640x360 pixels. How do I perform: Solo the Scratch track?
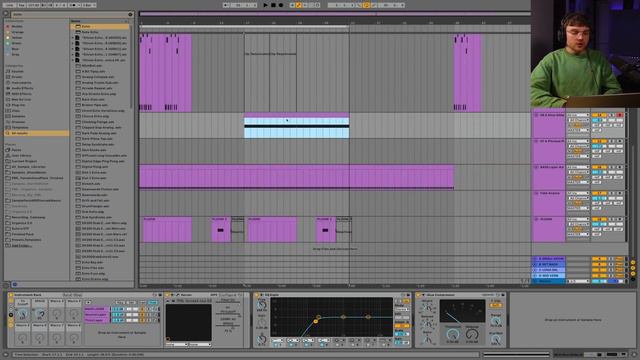611,219
